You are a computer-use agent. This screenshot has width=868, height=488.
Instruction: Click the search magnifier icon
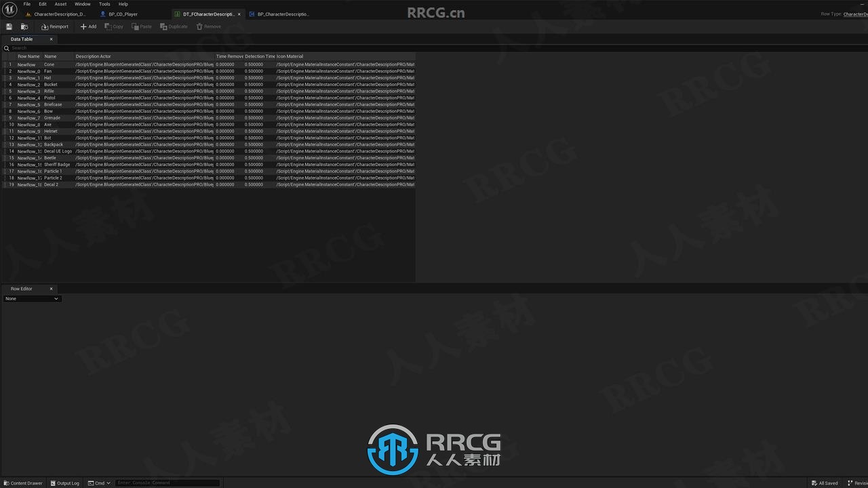pyautogui.click(x=7, y=48)
